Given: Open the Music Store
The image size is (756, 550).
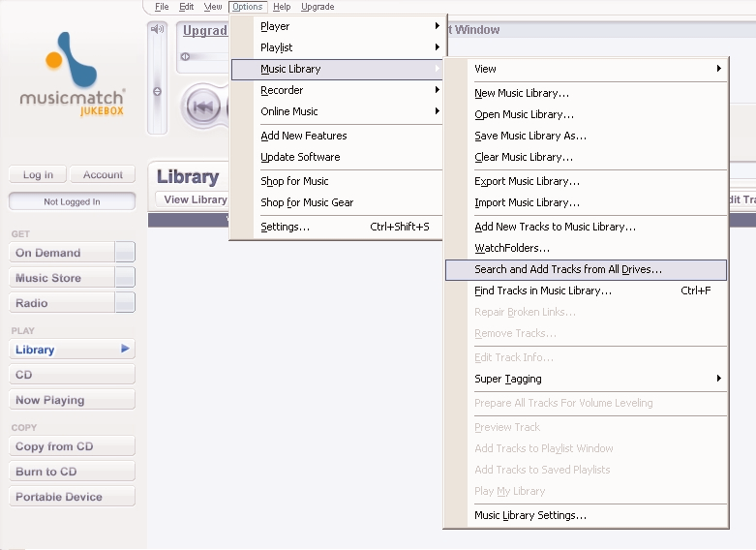Looking at the screenshot, I should pyautogui.click(x=62, y=277).
